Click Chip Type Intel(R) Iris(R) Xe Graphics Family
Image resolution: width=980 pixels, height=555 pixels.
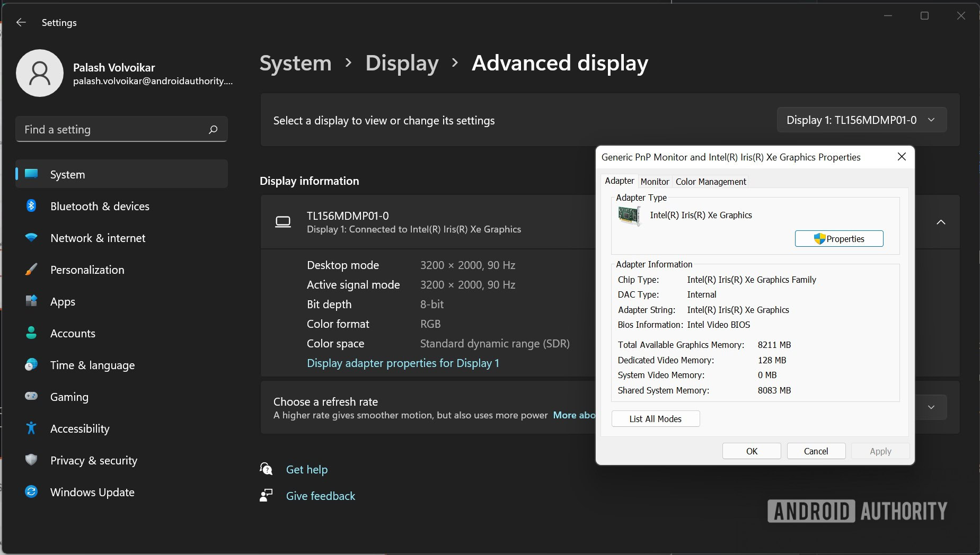coord(752,280)
